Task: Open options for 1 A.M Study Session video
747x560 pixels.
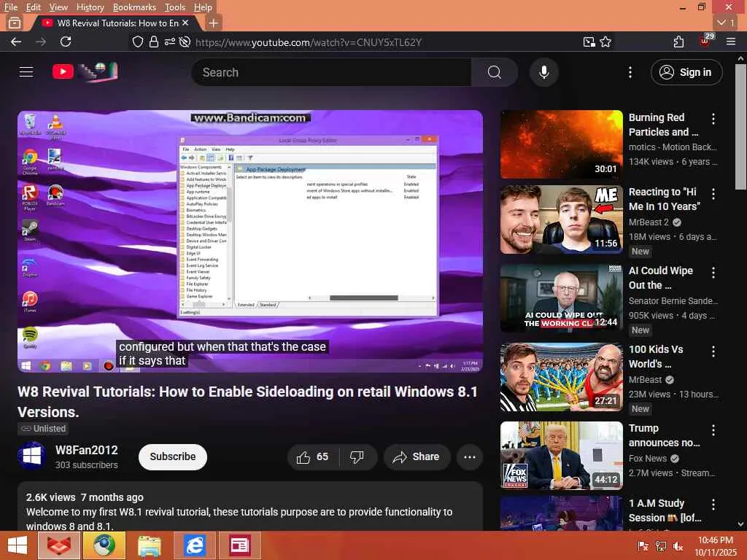Action: 713,505
